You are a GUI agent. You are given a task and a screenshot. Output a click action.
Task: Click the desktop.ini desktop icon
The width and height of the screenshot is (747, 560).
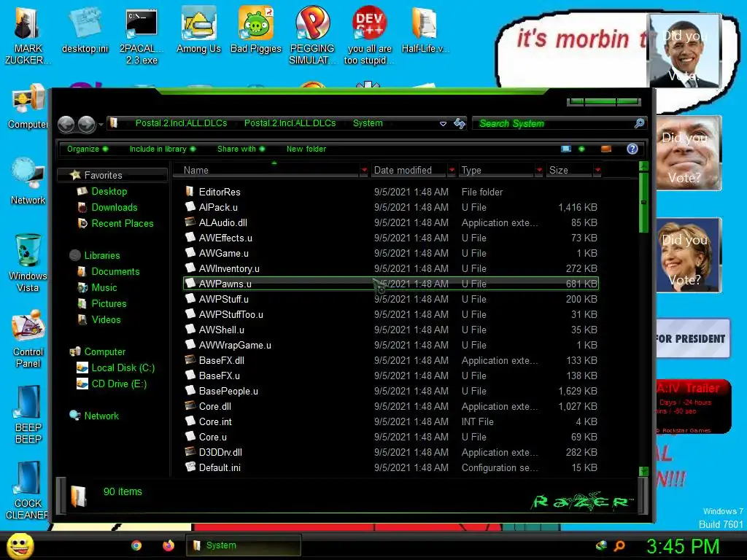pyautogui.click(x=85, y=29)
